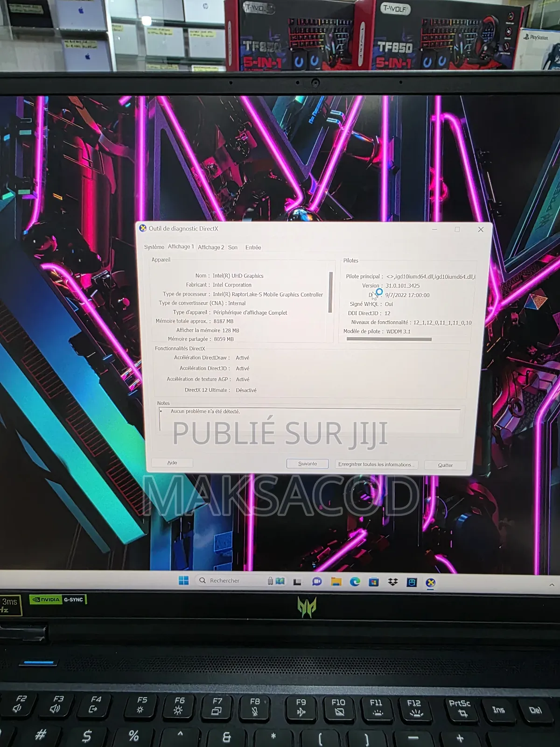Open the Entrée tab

click(x=253, y=247)
